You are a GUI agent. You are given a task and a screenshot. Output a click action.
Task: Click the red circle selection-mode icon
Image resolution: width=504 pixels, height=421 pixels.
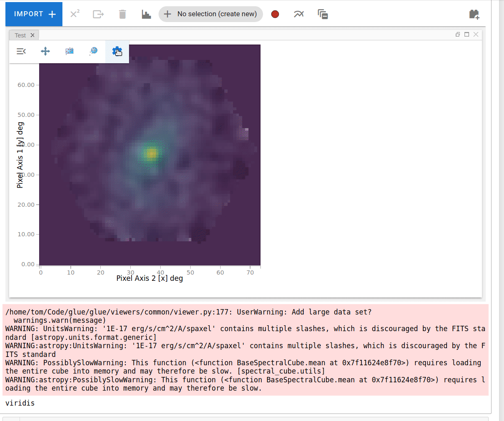275,14
